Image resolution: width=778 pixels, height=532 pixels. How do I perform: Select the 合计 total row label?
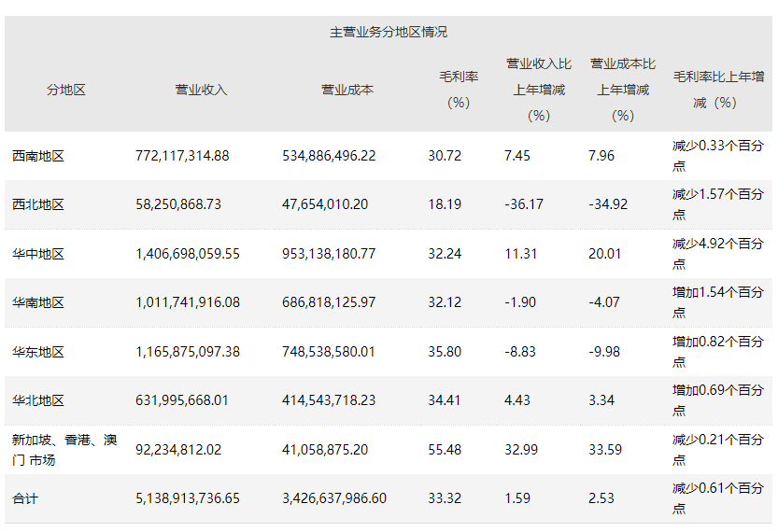[25, 498]
